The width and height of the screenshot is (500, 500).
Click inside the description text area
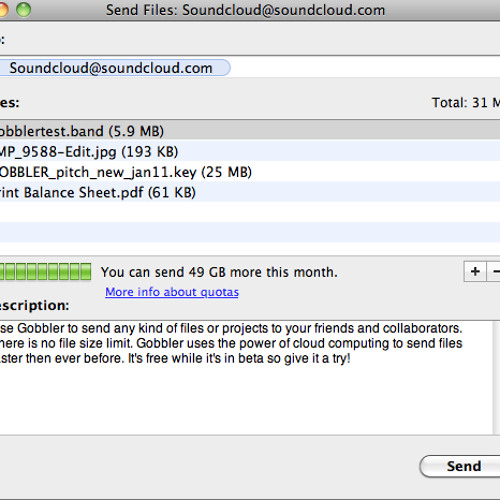246,378
